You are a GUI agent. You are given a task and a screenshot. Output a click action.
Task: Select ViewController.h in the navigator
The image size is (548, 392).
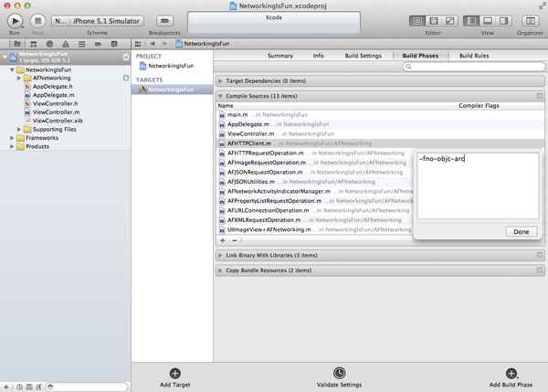[x=55, y=103]
